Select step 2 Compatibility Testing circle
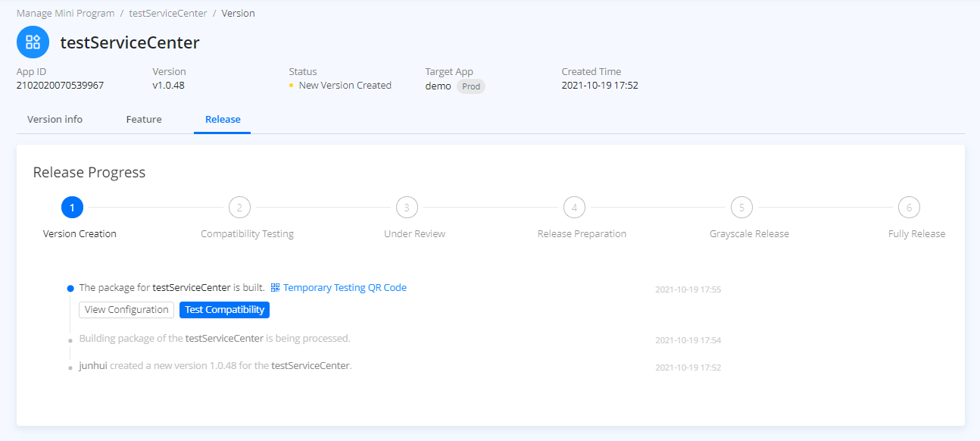The width and height of the screenshot is (980, 441). pyautogui.click(x=239, y=207)
